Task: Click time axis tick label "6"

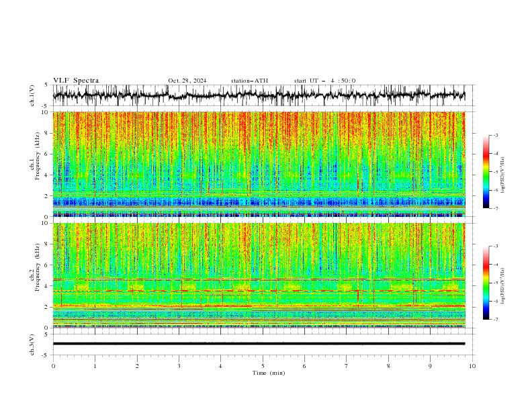Action: click(x=304, y=366)
